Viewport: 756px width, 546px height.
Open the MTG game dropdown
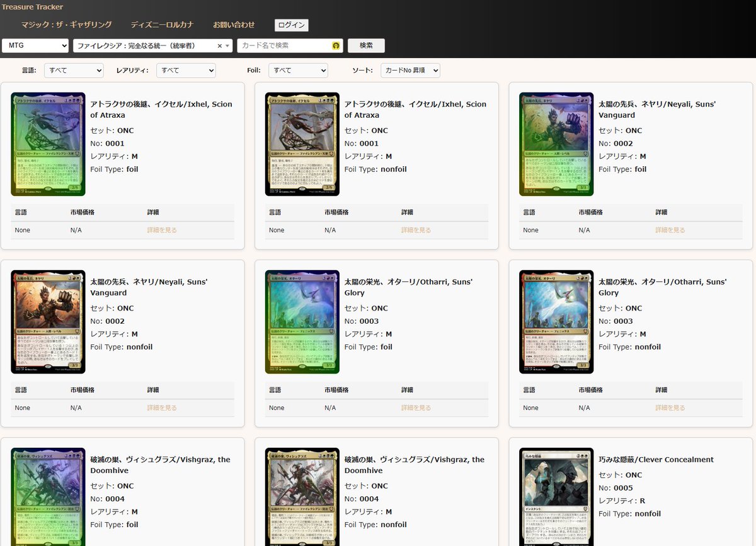pos(36,45)
